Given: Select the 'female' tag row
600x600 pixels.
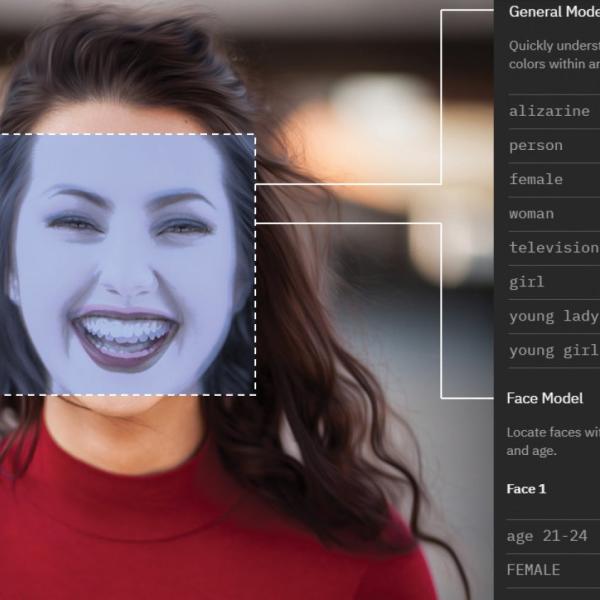Looking at the screenshot, I should point(554,180).
